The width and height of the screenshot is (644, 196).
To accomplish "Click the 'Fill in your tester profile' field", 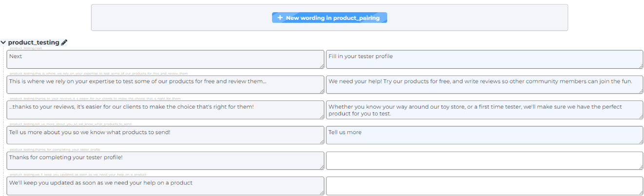I will point(484,59).
